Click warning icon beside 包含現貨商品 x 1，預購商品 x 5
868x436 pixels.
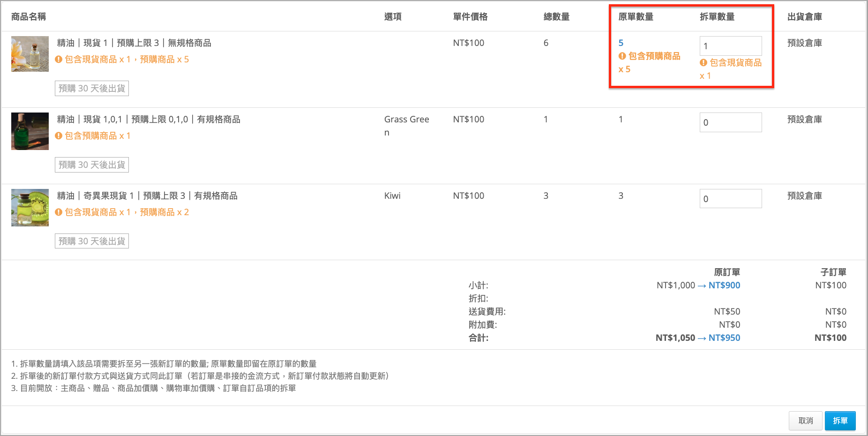[x=59, y=60]
